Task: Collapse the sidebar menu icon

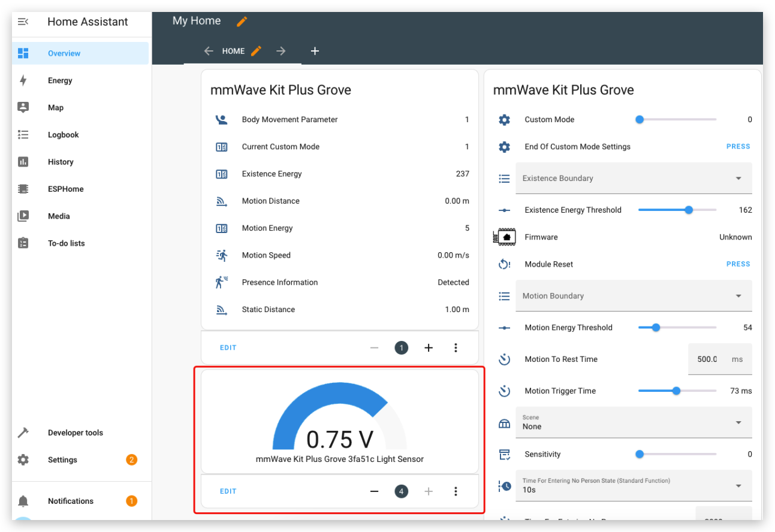Action: 23,22
